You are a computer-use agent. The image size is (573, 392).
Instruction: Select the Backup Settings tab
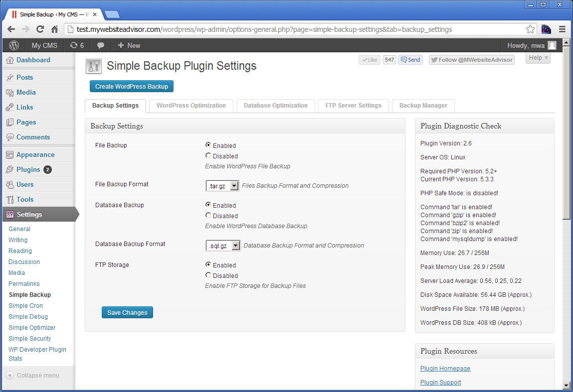click(115, 106)
